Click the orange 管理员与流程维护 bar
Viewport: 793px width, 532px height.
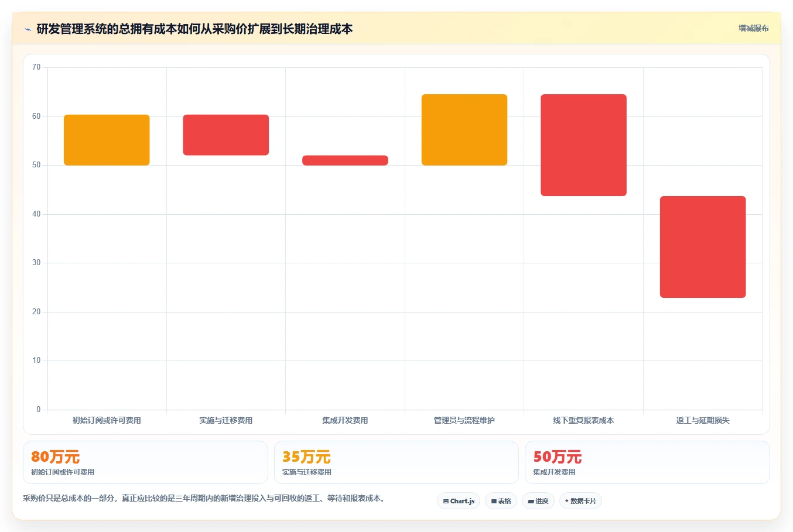point(464,130)
